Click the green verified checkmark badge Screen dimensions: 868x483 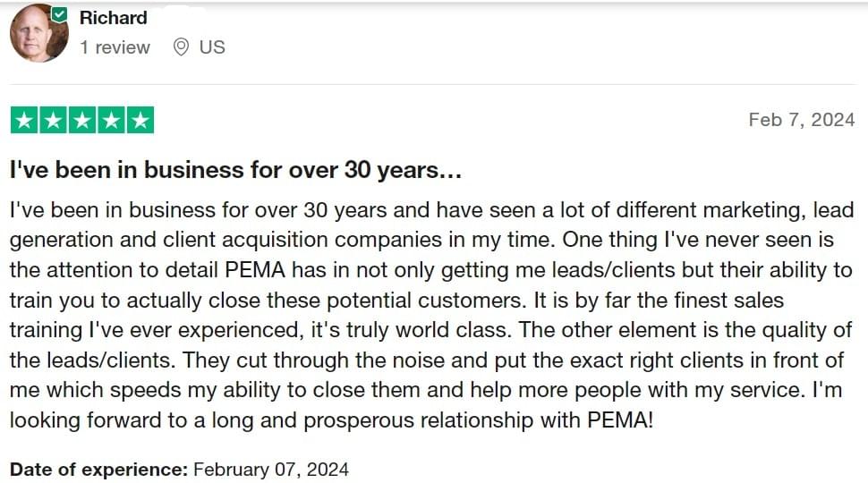[59, 15]
